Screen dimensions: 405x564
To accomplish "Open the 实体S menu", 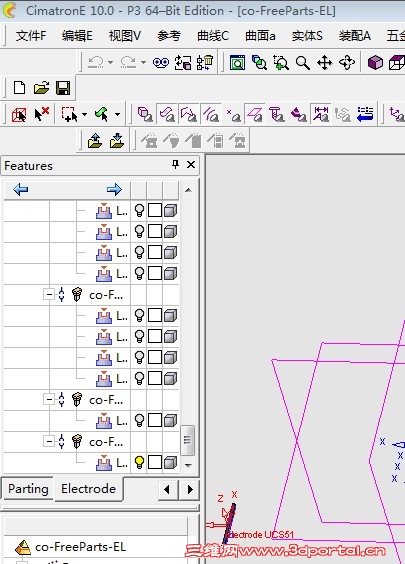I will 307,36.
